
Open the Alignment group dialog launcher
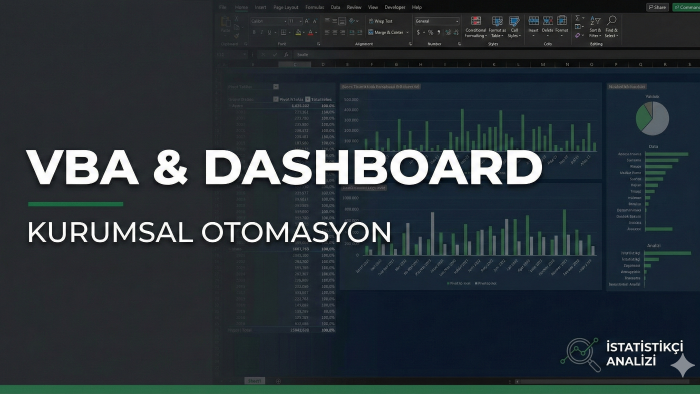pyautogui.click(x=410, y=44)
